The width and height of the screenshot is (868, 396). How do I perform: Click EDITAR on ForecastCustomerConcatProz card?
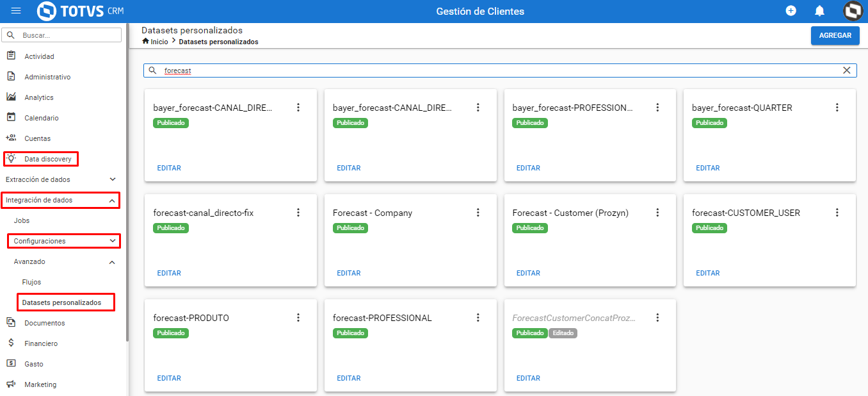coord(528,378)
